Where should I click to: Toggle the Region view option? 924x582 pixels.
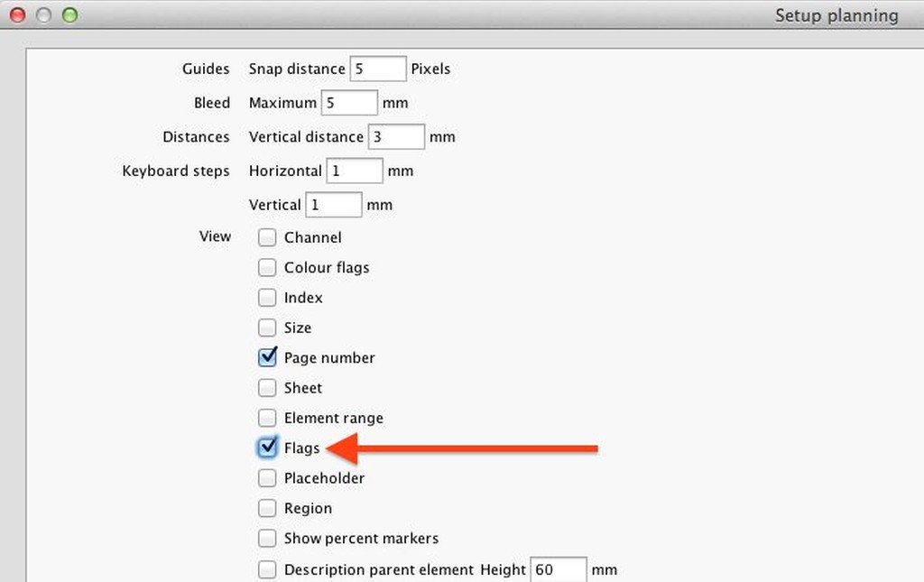[267, 508]
